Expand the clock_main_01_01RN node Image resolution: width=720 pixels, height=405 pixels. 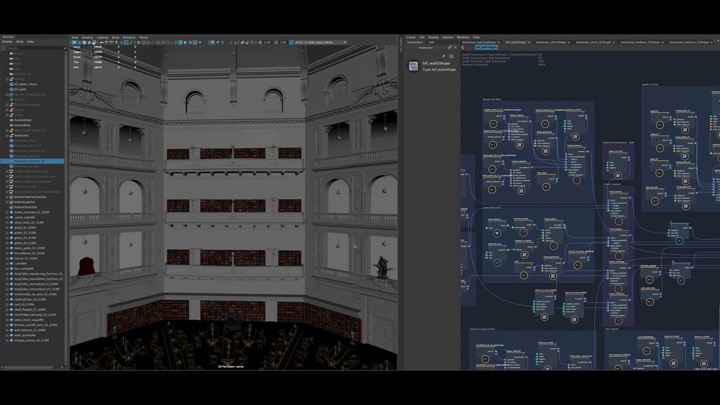click(7, 222)
